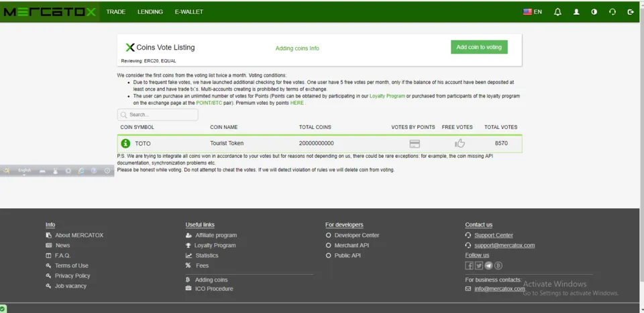Open Privacy Policy footer link
The image size is (644, 313).
click(72, 275)
